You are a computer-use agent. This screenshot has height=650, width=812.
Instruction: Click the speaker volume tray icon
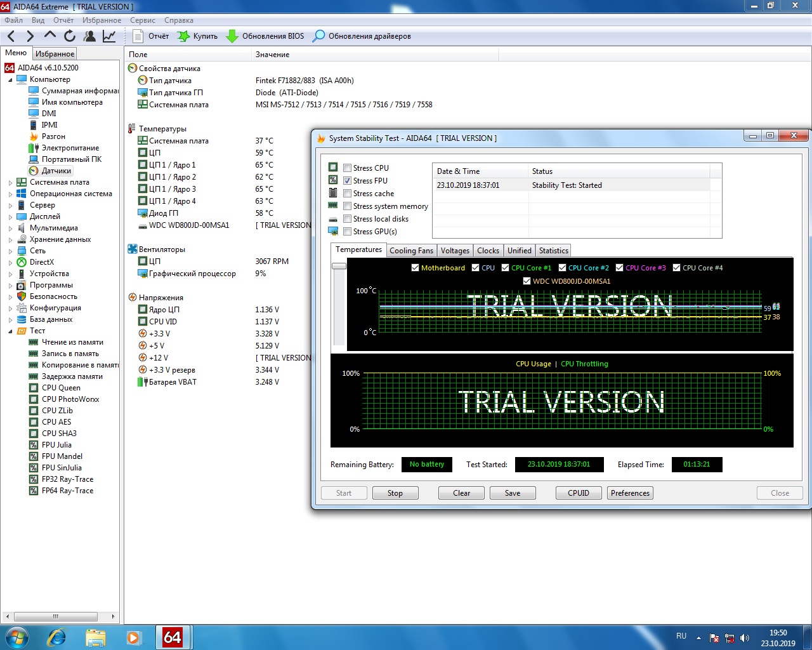pyautogui.click(x=745, y=638)
